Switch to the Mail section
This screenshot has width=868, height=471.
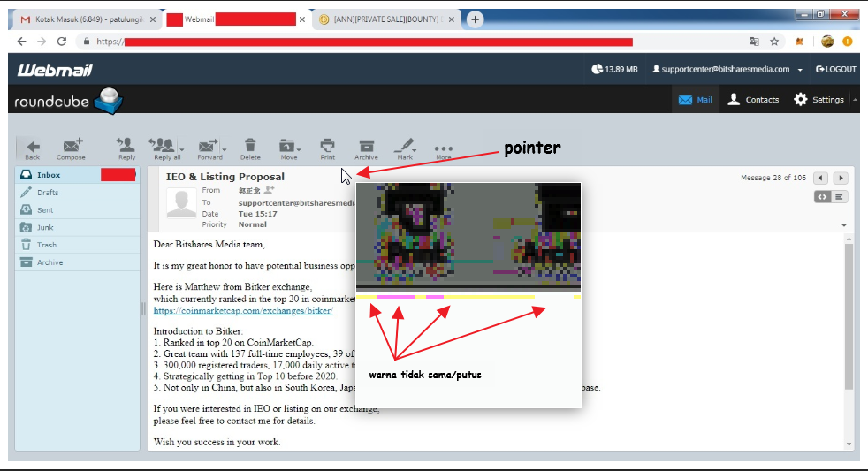[x=696, y=100]
